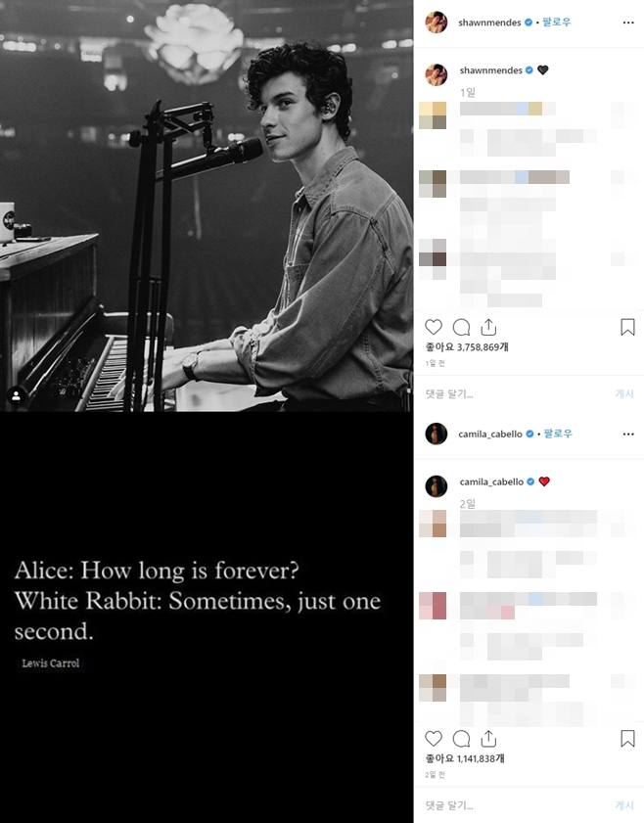Open more options on camila_cabello post header

click(628, 434)
